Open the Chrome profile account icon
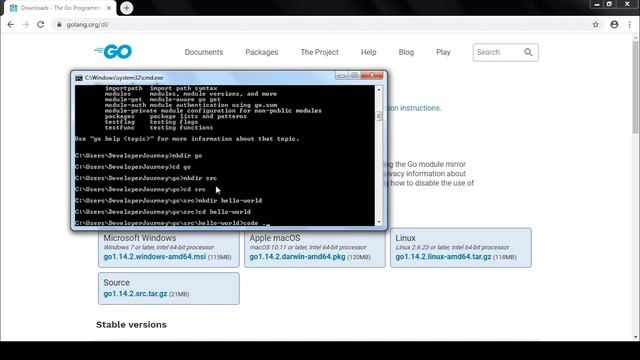Viewport: 640px width, 360px height. [x=614, y=24]
